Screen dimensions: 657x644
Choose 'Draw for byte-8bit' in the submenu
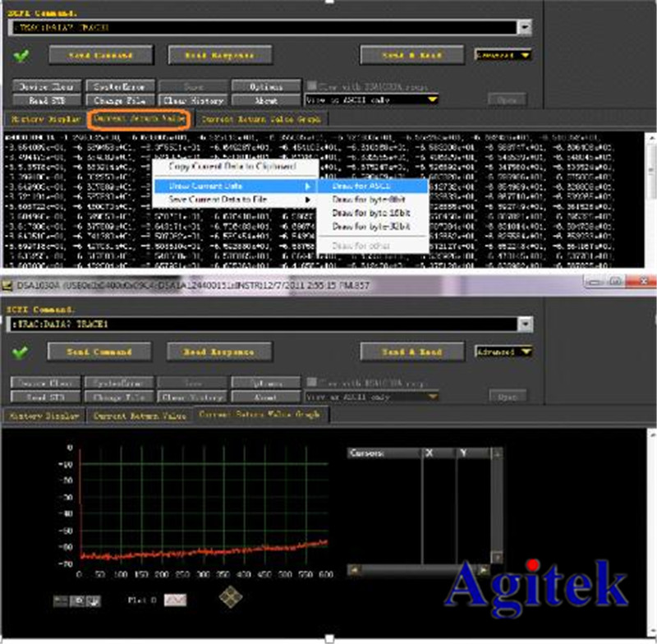pyautogui.click(x=373, y=200)
